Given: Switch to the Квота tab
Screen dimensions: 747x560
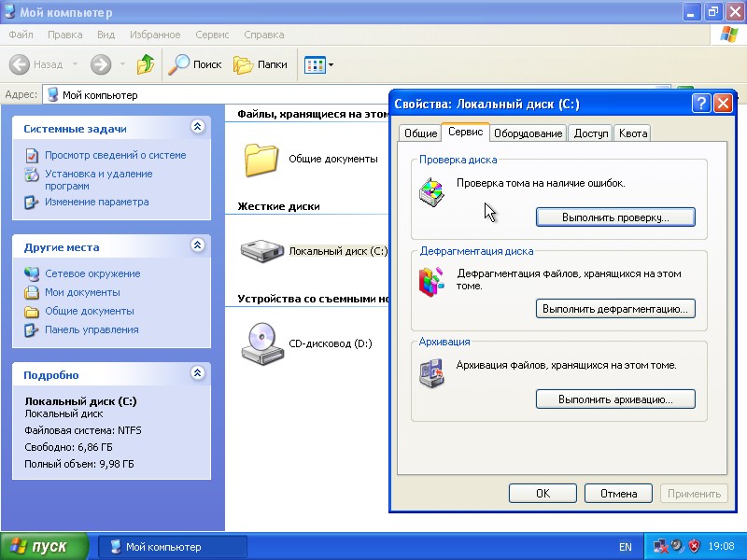Looking at the screenshot, I should (x=633, y=133).
